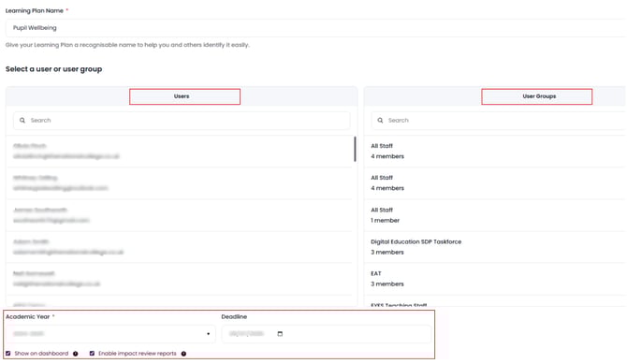The height and width of the screenshot is (364, 627).
Task: Click the Academic Year dropdown arrow
Action: pyautogui.click(x=209, y=334)
